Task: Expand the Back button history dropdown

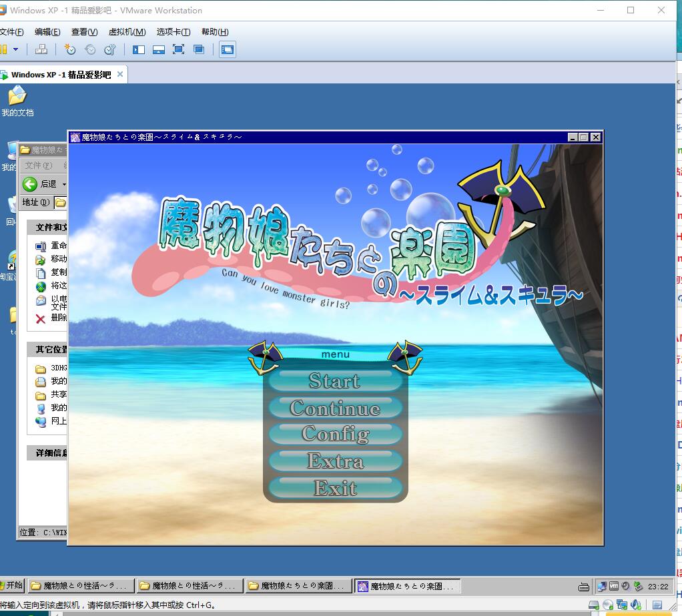Action: 64,184
